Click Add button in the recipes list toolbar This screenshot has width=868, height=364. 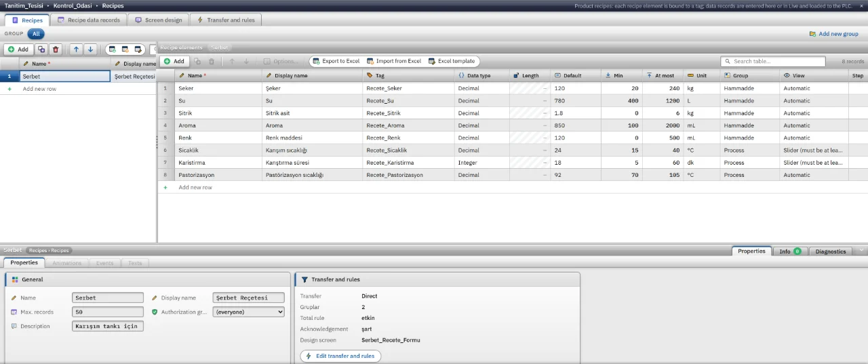(18, 49)
